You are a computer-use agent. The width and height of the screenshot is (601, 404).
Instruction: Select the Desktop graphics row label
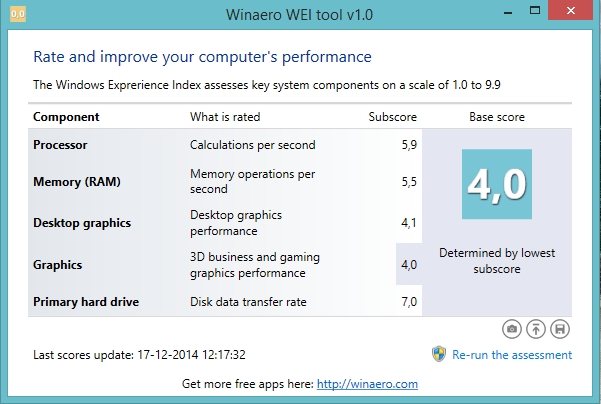point(82,223)
